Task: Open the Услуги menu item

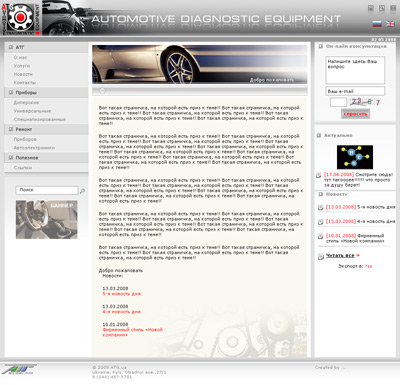Action: click(22, 66)
